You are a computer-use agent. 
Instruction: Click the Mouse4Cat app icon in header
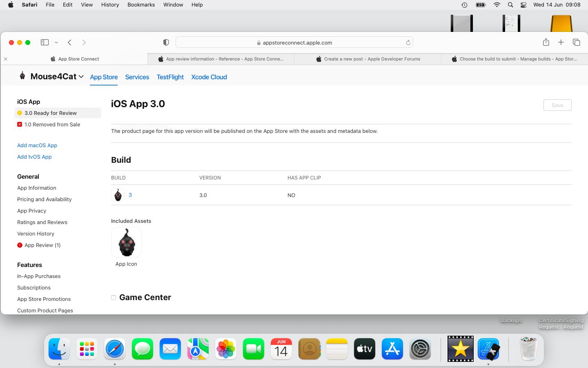22,76
